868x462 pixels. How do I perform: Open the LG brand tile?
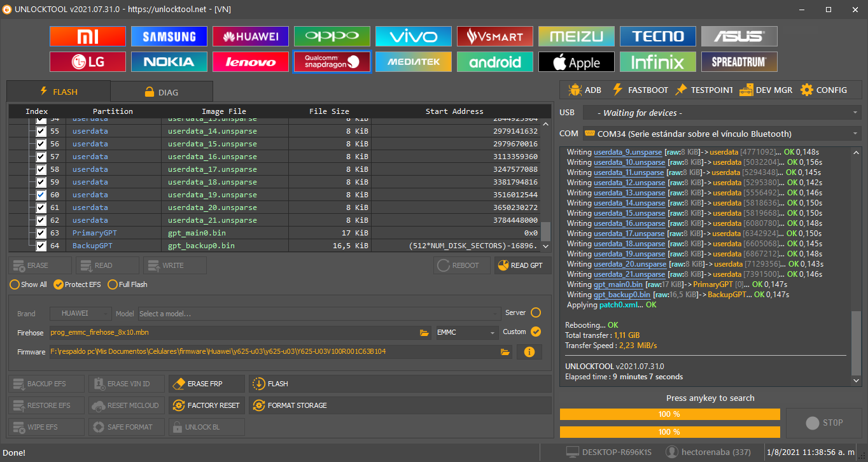[x=88, y=62]
